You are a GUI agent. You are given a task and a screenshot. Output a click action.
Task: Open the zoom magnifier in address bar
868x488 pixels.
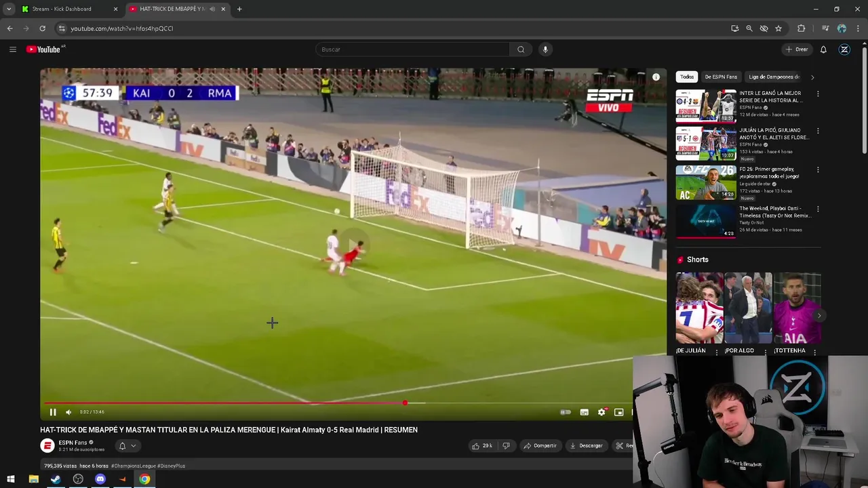click(749, 28)
